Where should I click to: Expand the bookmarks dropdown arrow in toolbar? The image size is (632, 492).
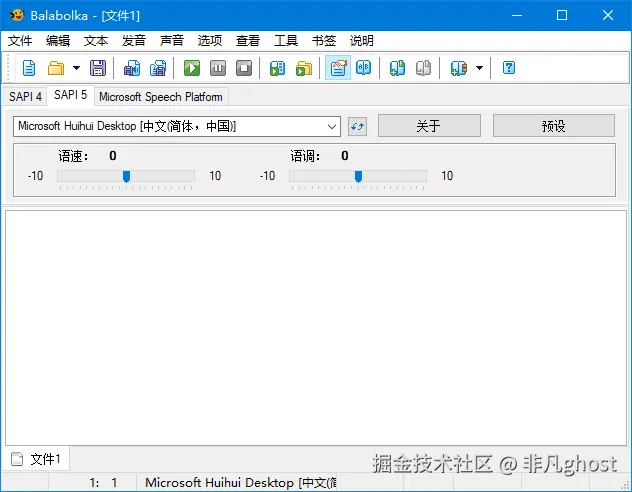coord(479,68)
